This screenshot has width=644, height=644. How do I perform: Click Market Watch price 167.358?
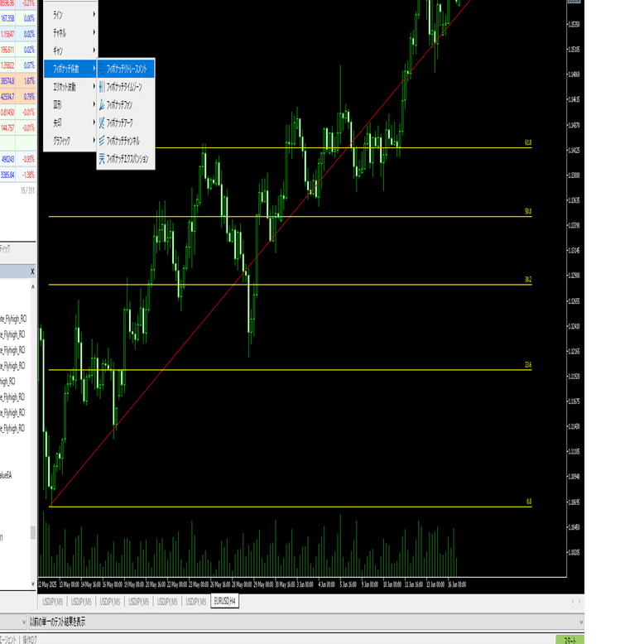pos(7,18)
